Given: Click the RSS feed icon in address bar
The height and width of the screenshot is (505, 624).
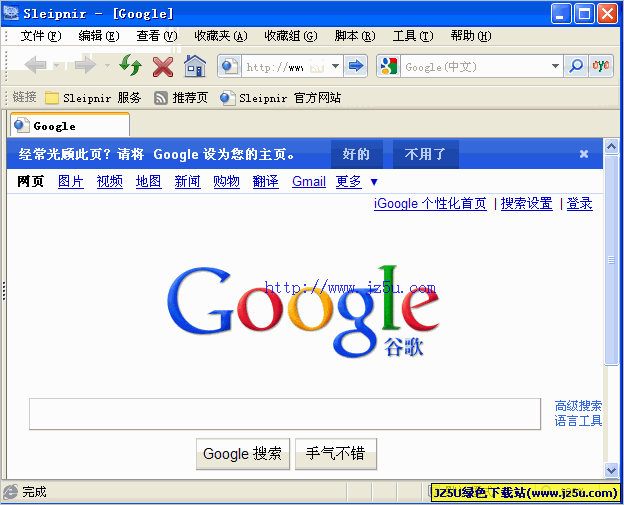Looking at the screenshot, I should click(317, 66).
